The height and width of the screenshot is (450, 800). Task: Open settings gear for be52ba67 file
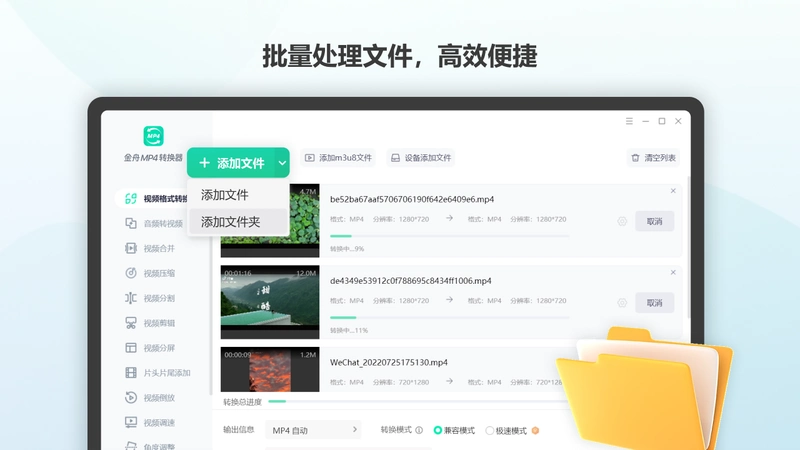[x=622, y=221]
